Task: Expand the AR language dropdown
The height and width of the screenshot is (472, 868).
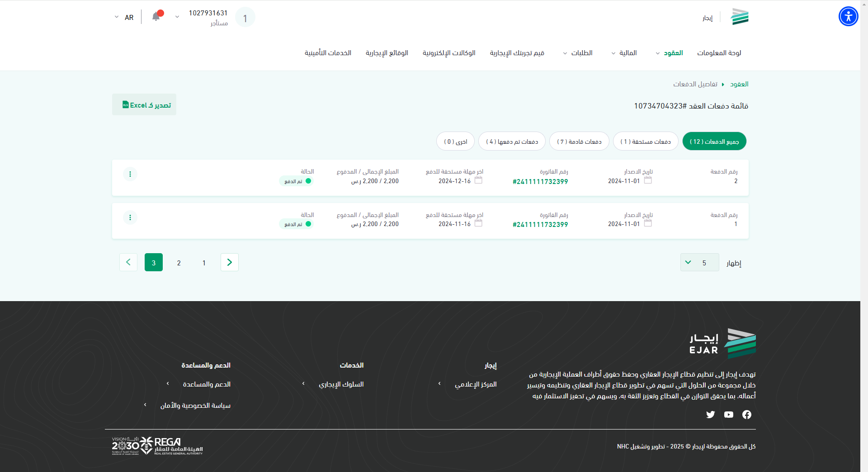Action: 124,17
